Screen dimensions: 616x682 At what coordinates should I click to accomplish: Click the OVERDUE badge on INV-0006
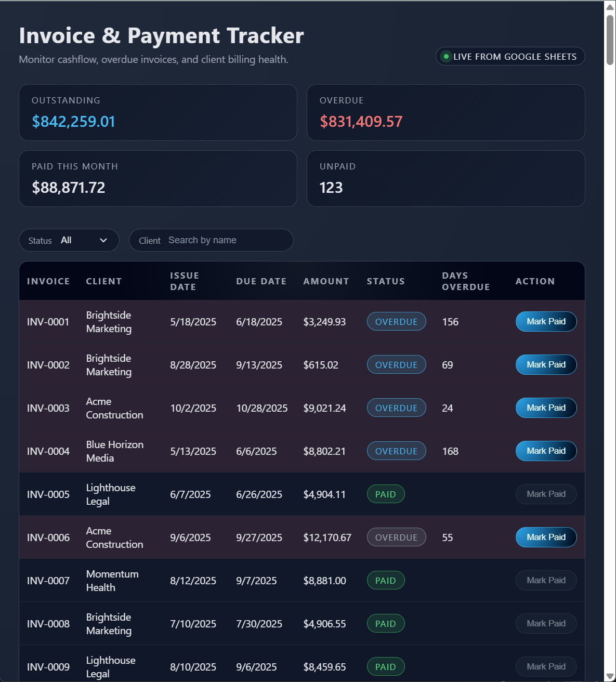[x=396, y=537]
